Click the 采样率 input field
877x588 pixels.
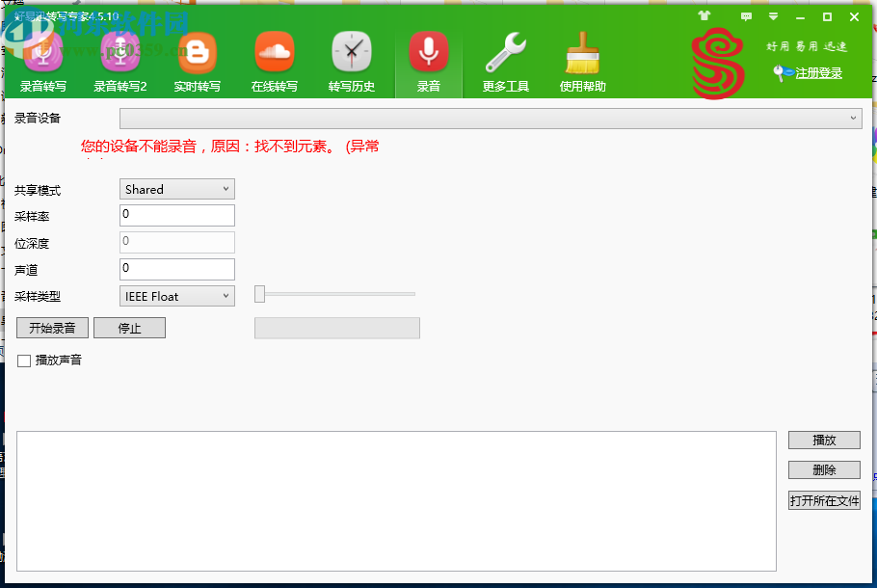(176, 215)
